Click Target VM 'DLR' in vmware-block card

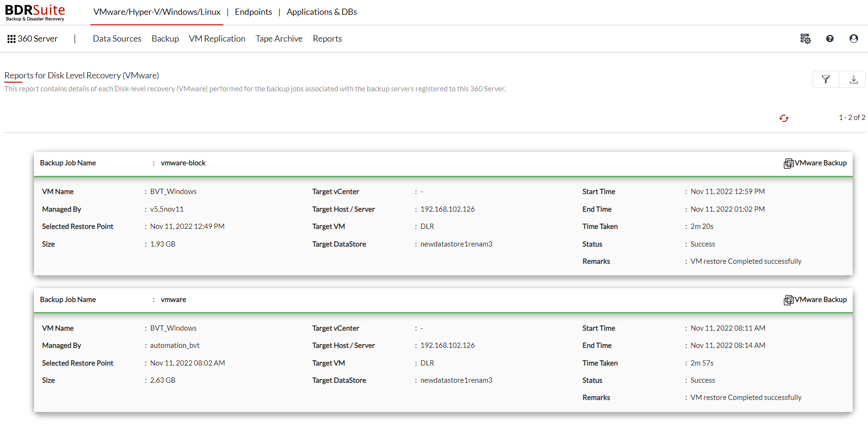428,226
